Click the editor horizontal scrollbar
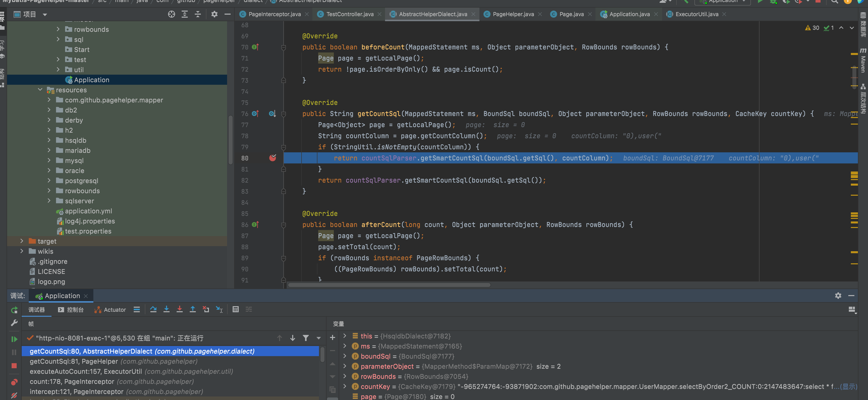The height and width of the screenshot is (400, 868). [x=389, y=285]
